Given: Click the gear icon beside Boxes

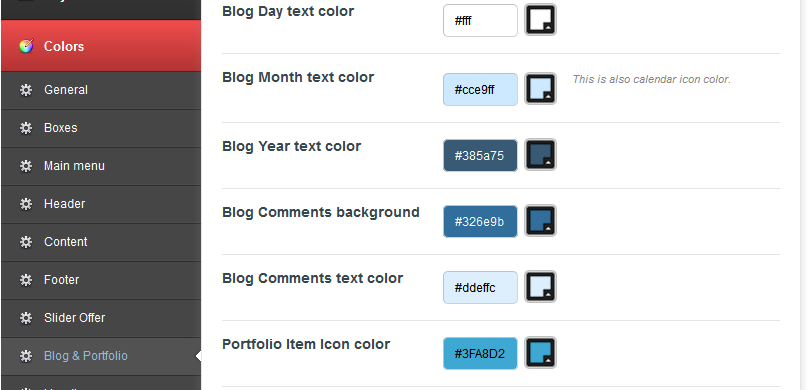Looking at the screenshot, I should click(26, 128).
